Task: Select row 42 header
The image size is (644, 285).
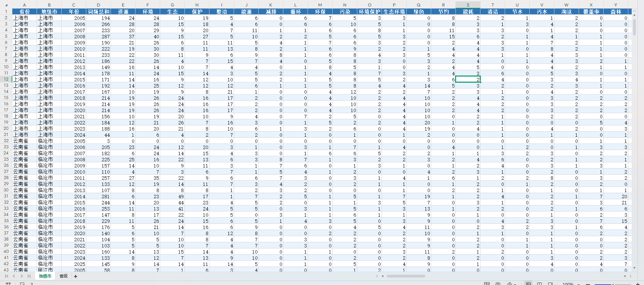Action: pyautogui.click(x=6, y=264)
